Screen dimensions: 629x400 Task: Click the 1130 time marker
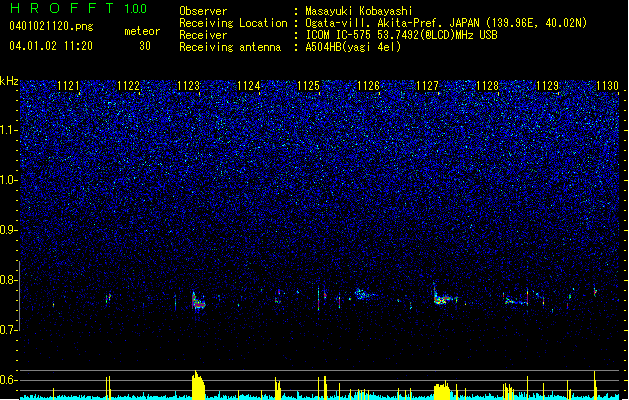click(607, 86)
